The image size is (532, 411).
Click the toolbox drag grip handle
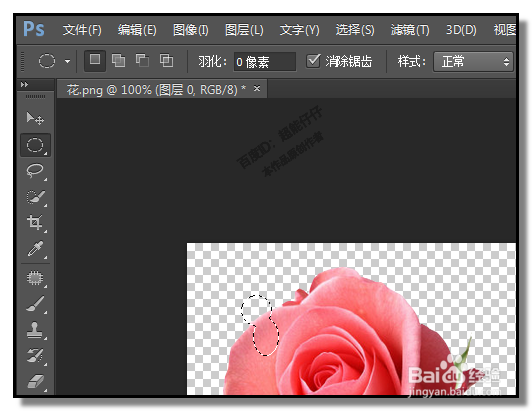coord(35,97)
